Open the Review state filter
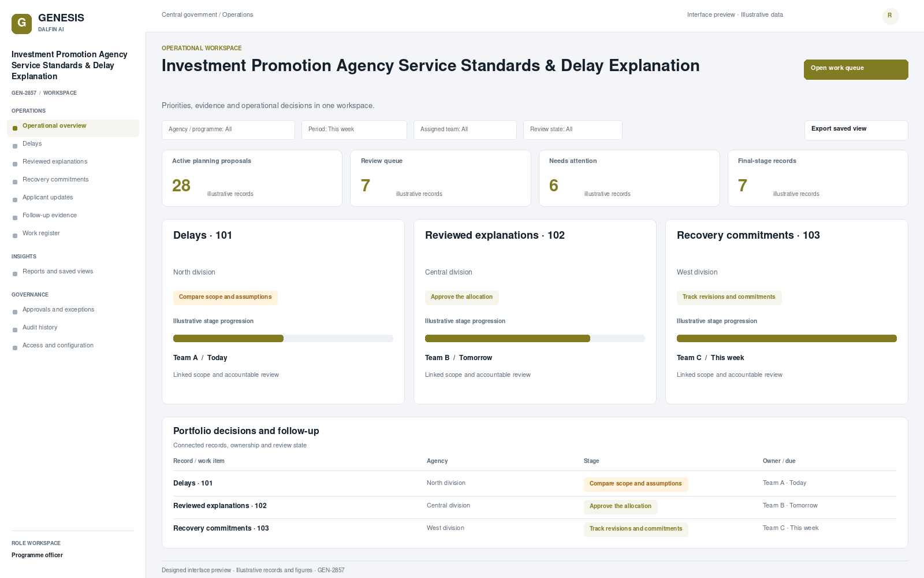Image resolution: width=924 pixels, height=578 pixels. (x=572, y=130)
